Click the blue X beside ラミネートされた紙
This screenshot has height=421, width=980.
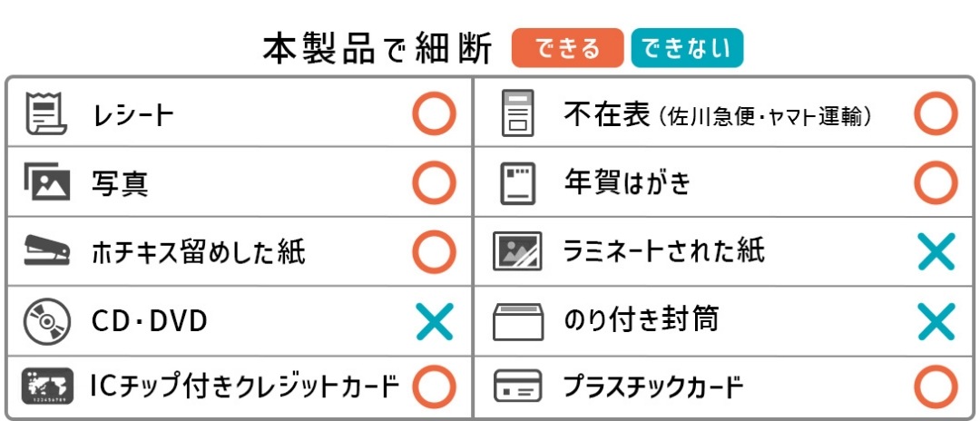[x=936, y=251]
